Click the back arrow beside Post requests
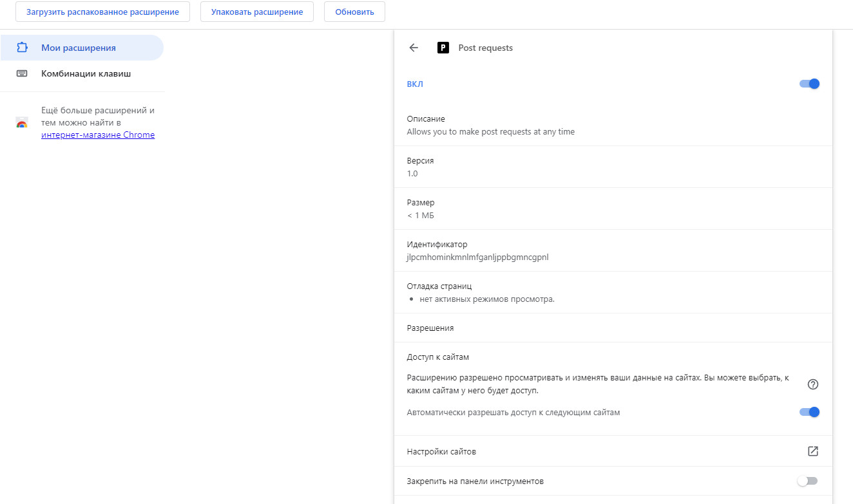 [x=414, y=48]
